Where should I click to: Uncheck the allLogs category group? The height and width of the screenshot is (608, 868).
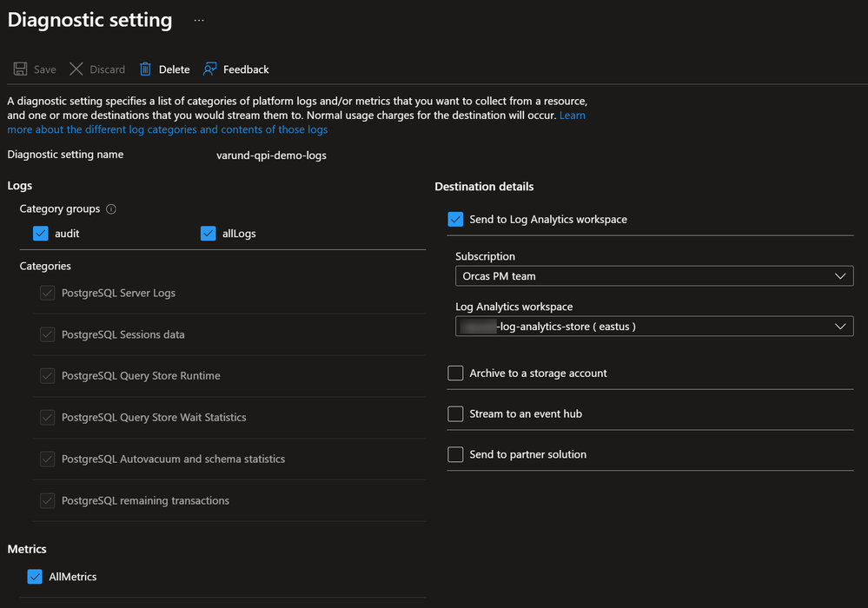tap(208, 233)
